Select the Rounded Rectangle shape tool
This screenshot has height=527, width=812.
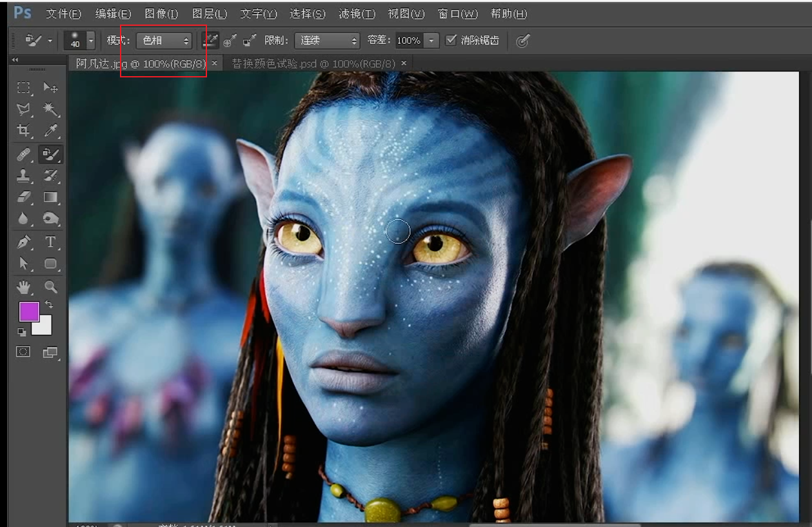point(50,264)
